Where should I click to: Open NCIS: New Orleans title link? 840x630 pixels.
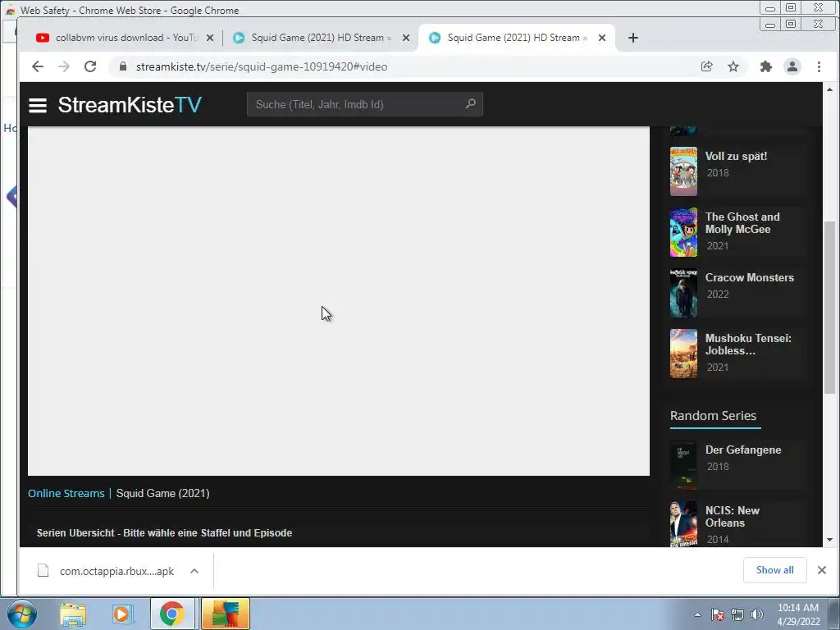click(733, 517)
